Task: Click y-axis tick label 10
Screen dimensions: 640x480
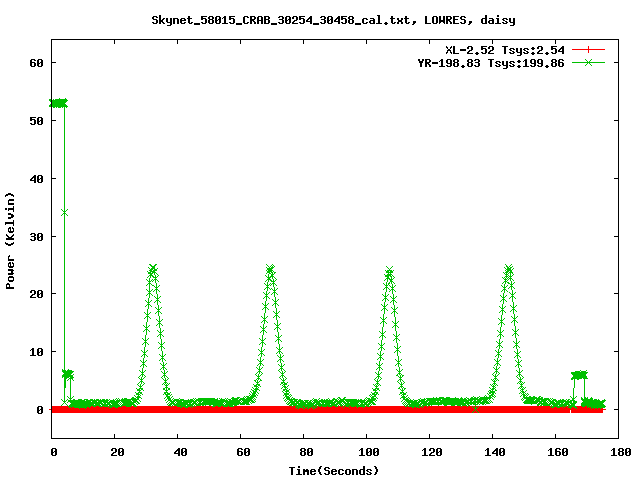Action: tap(36, 352)
